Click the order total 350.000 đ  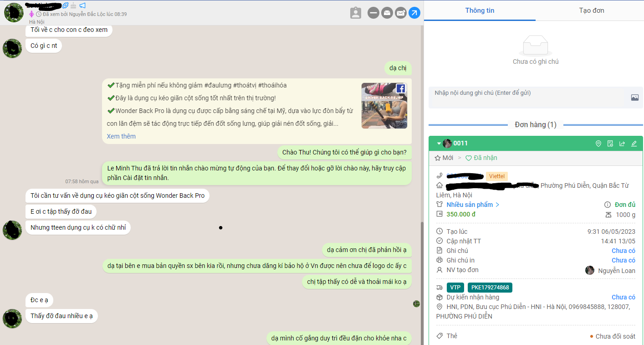(x=461, y=214)
